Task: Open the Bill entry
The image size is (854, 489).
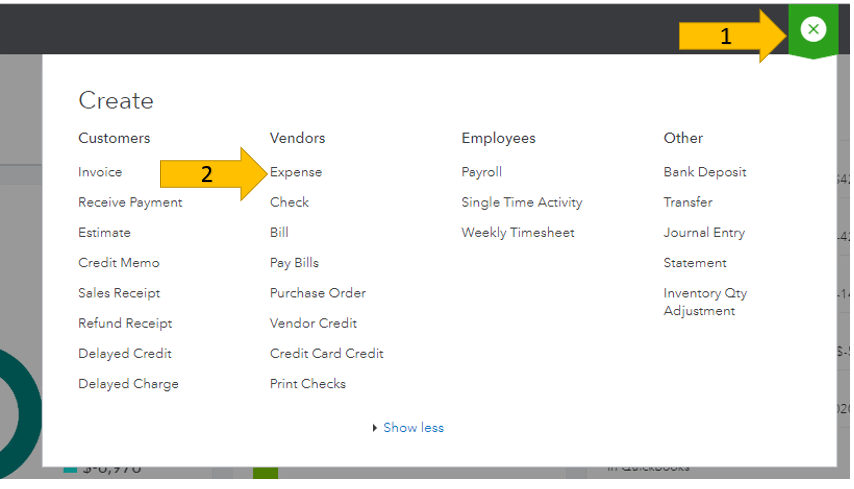Action: point(279,233)
